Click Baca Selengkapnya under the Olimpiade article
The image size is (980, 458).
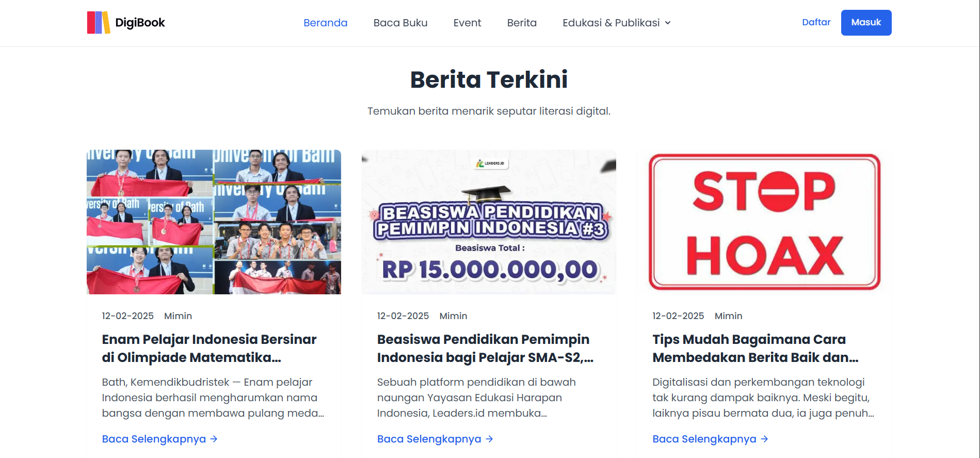click(154, 439)
